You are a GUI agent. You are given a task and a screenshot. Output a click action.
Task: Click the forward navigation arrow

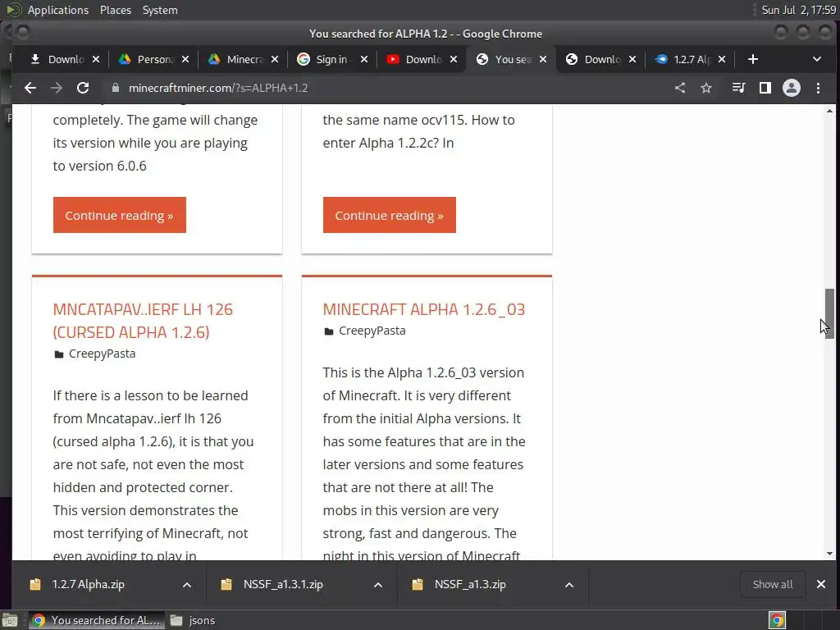[57, 88]
